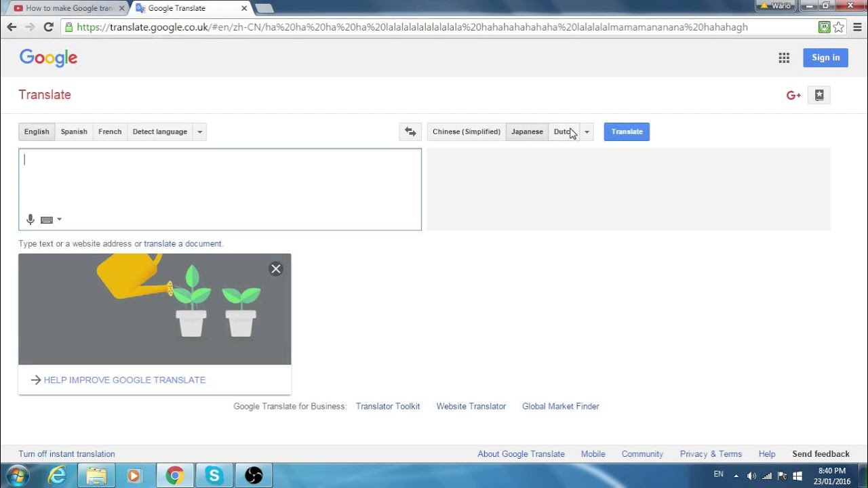This screenshot has width=868, height=488.
Task: Close the Help Improve promo card
Action: [276, 269]
